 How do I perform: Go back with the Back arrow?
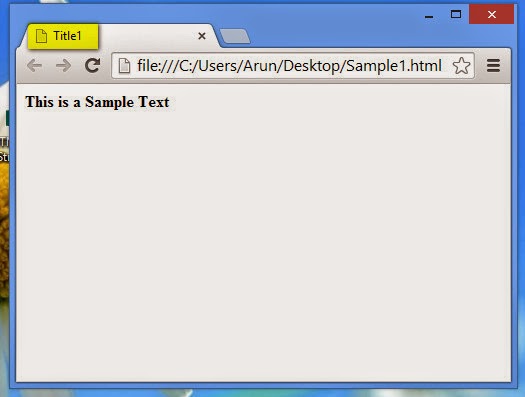(34, 66)
